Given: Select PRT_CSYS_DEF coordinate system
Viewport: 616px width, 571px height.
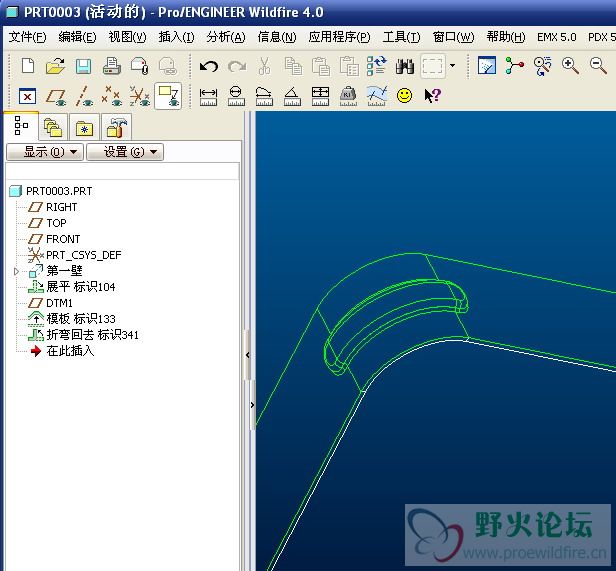Looking at the screenshot, I should (84, 255).
